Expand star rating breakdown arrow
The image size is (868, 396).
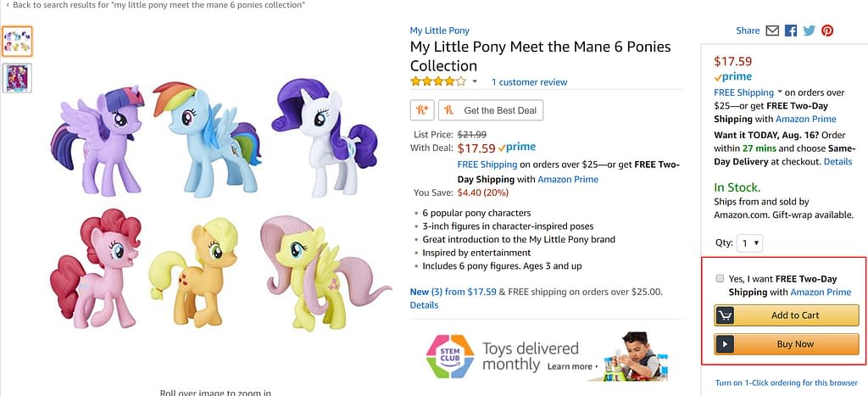(x=475, y=82)
